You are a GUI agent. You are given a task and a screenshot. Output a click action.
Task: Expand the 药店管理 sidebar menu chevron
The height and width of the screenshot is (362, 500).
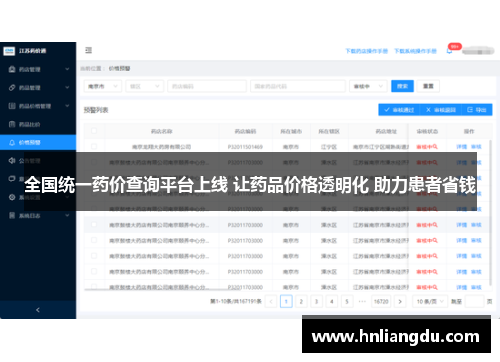point(67,69)
